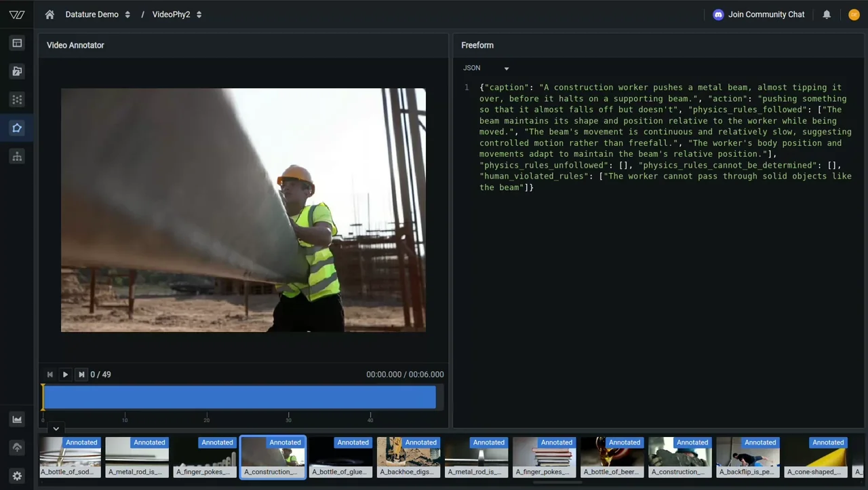Step to the next frame
This screenshot has height=490, width=868.
tap(81, 375)
